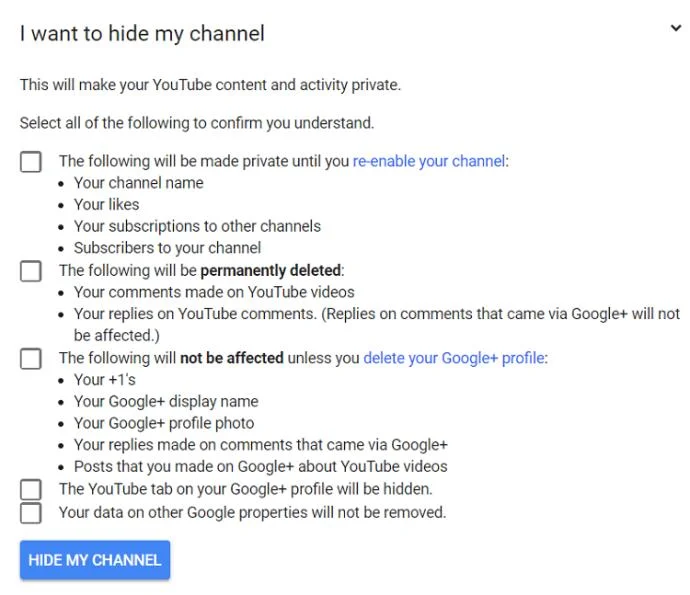690x595 pixels.
Task: Tick the 'permanently deleted' confirmation checkbox
Action: click(31, 271)
